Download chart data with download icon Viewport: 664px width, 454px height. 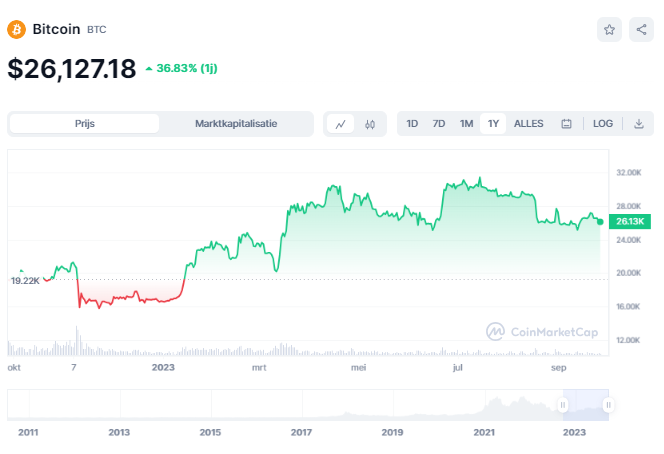(x=639, y=124)
